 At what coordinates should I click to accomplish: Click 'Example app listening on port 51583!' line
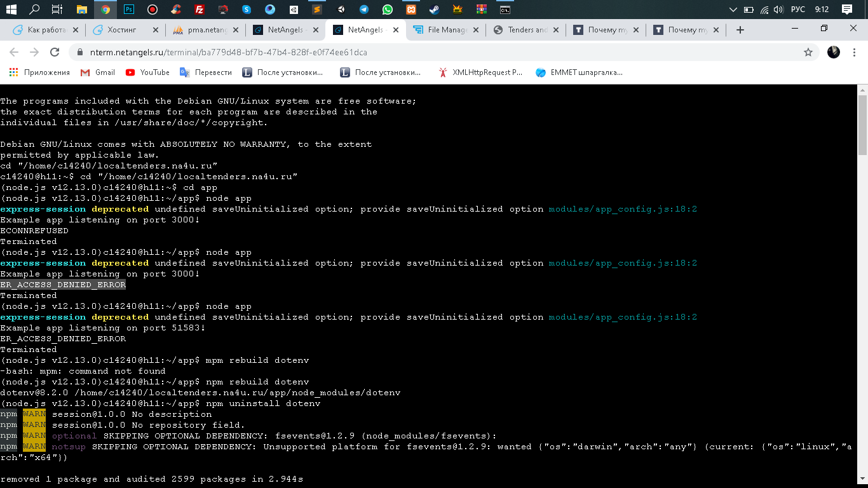[x=103, y=328]
